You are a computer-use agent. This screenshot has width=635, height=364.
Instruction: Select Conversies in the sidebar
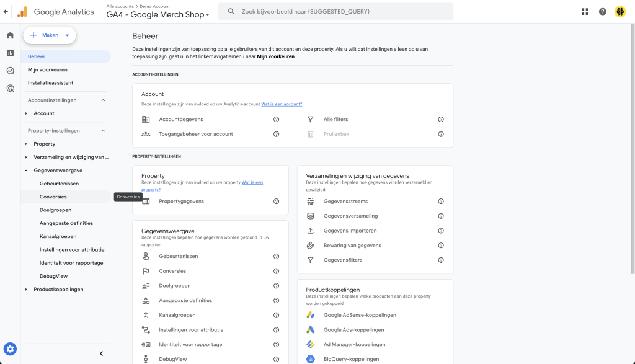(x=66, y=197)
